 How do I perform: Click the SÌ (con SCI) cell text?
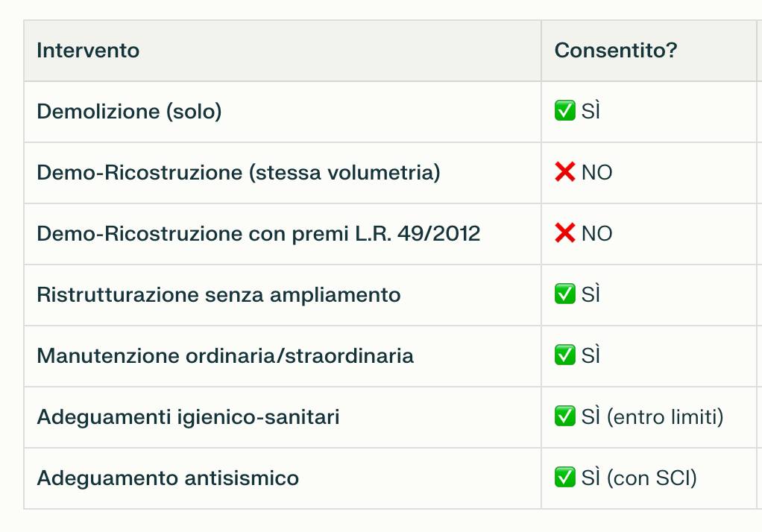(639, 478)
